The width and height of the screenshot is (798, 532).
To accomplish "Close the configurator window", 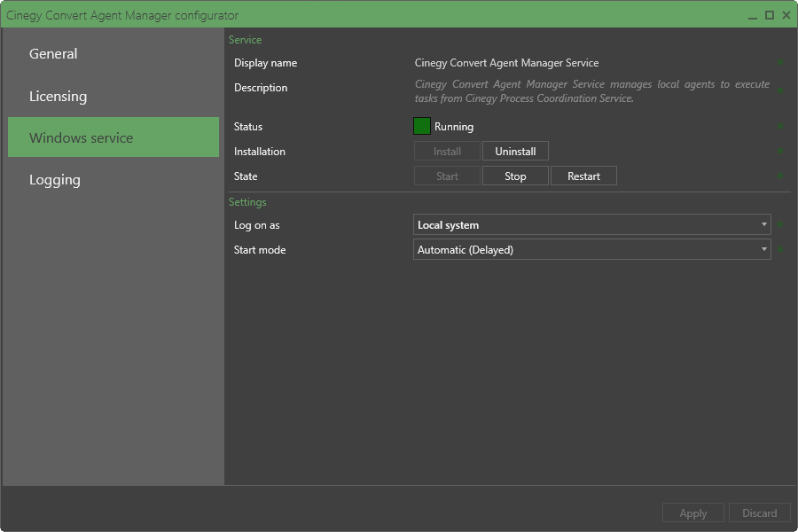I will coord(786,15).
